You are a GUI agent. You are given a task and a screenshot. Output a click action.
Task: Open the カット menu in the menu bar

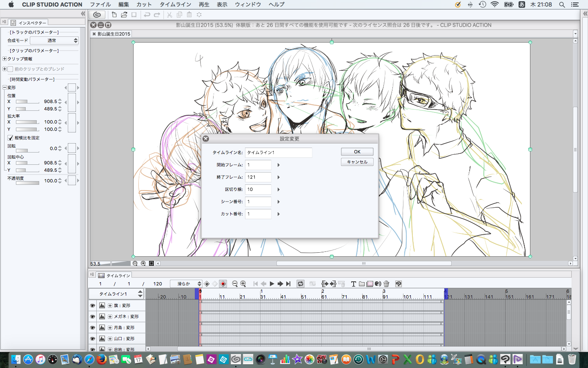(x=144, y=4)
